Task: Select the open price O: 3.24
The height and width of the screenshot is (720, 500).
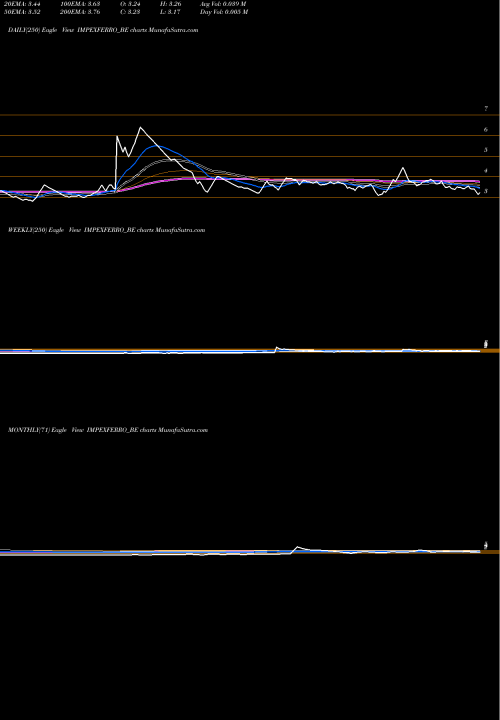Action: 130,4
